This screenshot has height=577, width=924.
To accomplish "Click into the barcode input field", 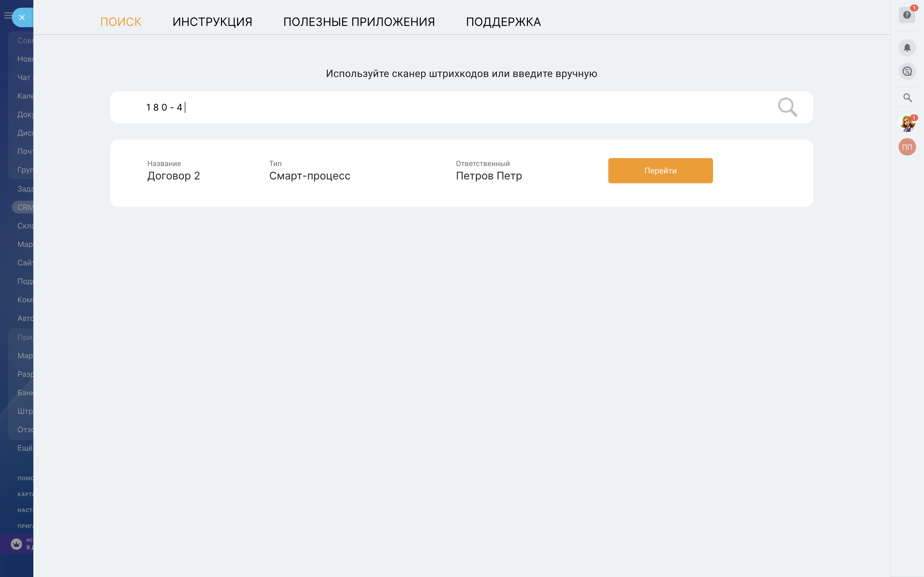I will pyautogui.click(x=420, y=107).
